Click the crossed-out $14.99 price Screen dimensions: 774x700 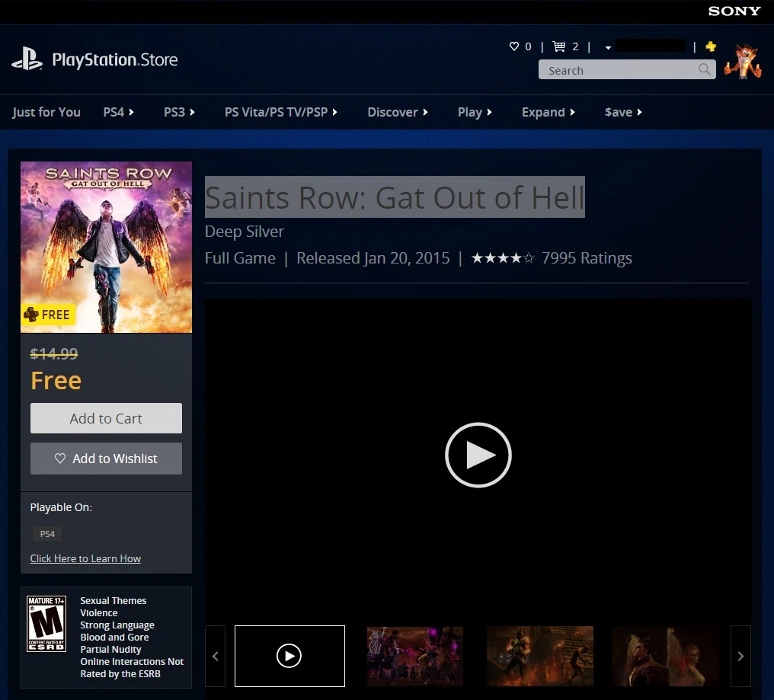pos(54,353)
